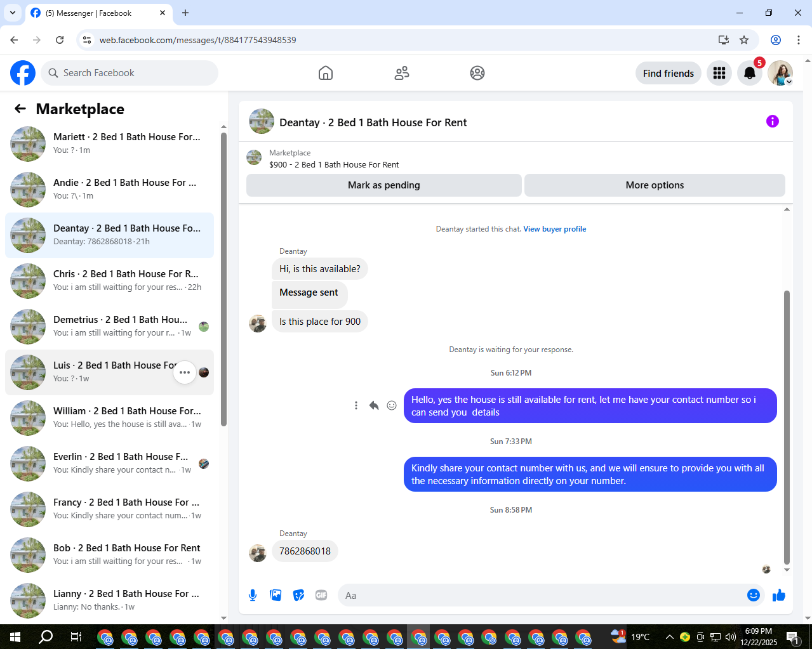The image size is (812, 649).
Task: Open emoji picker in message box
Action: point(754,595)
